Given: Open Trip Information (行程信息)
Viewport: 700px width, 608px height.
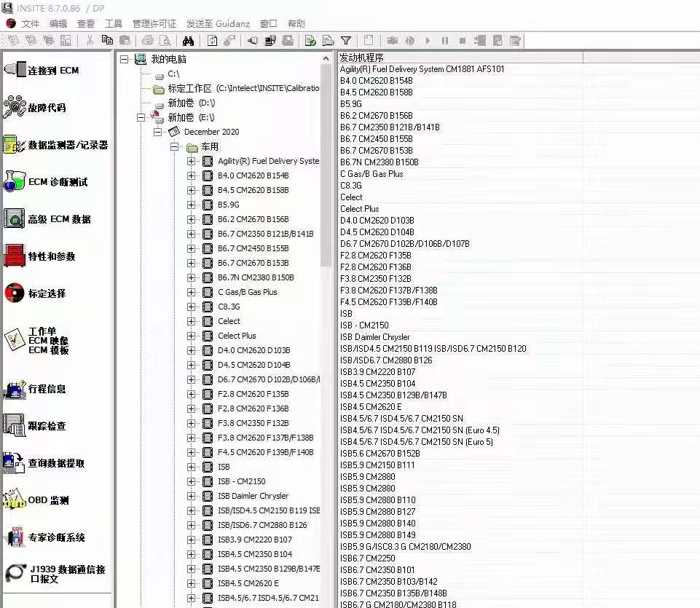Looking at the screenshot, I should (x=35, y=389).
